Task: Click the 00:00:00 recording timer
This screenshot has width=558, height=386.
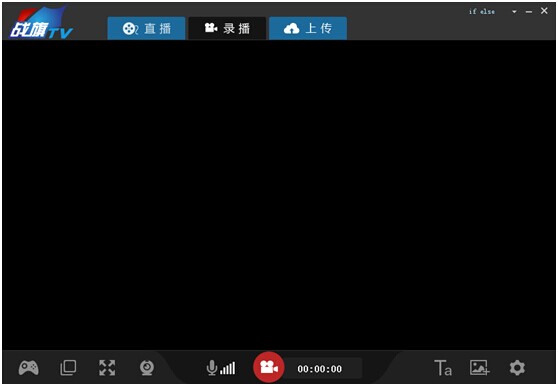Action: [x=320, y=369]
